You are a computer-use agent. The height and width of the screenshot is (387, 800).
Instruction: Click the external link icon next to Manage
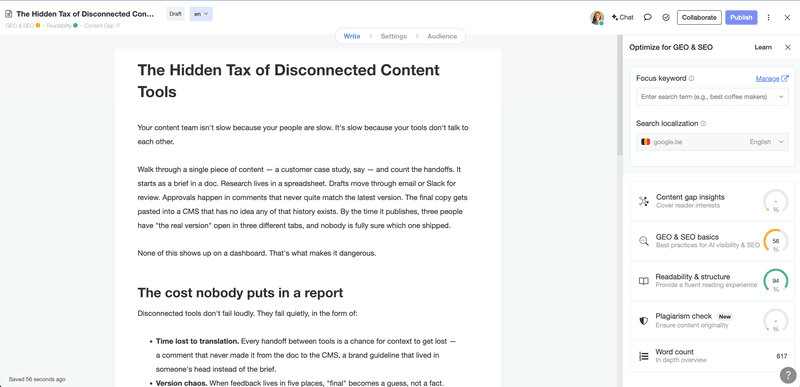coord(785,79)
